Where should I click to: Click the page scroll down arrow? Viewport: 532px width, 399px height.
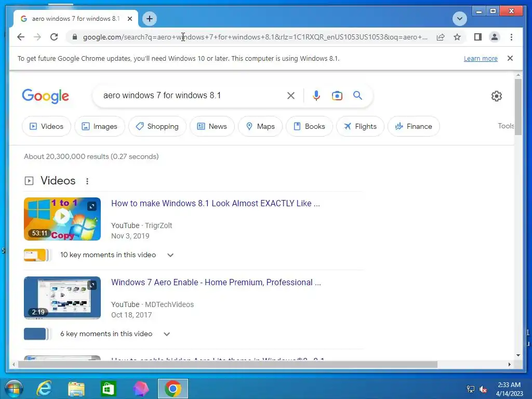(x=518, y=355)
